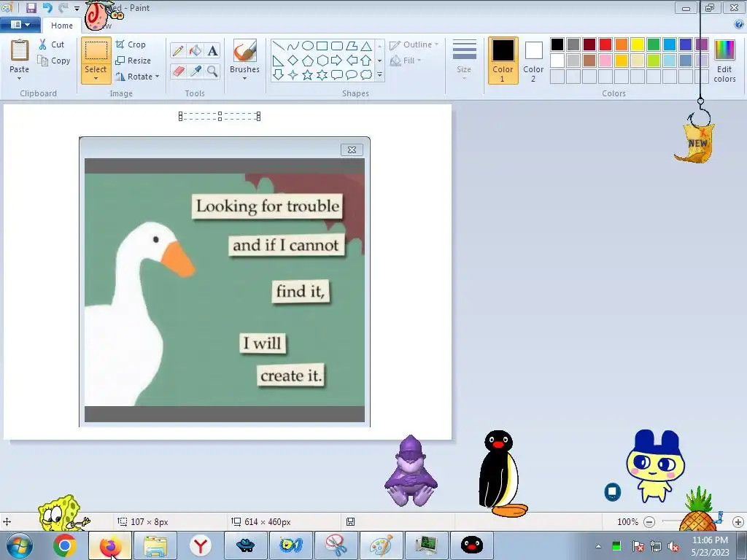
Task: Choose the Triangle shape
Action: pos(366,46)
